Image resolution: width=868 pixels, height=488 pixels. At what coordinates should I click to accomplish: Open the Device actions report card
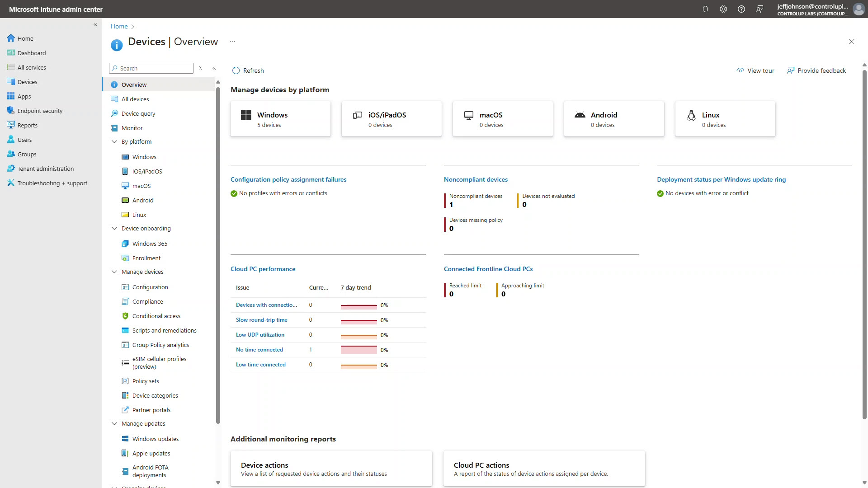click(331, 469)
